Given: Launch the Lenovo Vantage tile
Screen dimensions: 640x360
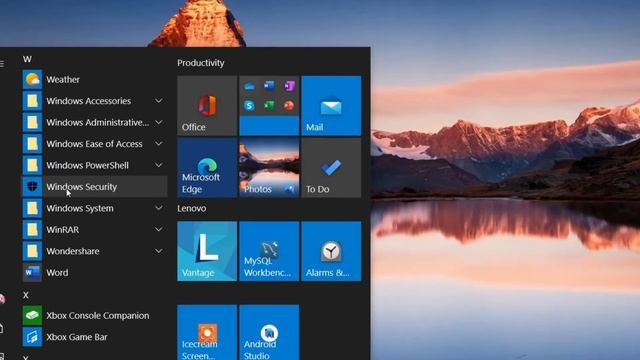Looking at the screenshot, I should click(207, 251).
